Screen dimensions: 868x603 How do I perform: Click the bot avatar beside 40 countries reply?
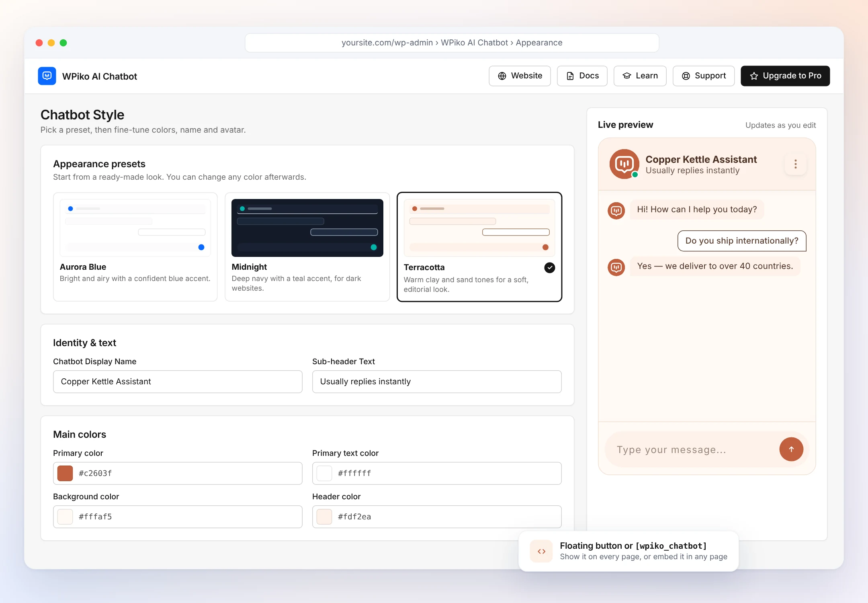(616, 267)
